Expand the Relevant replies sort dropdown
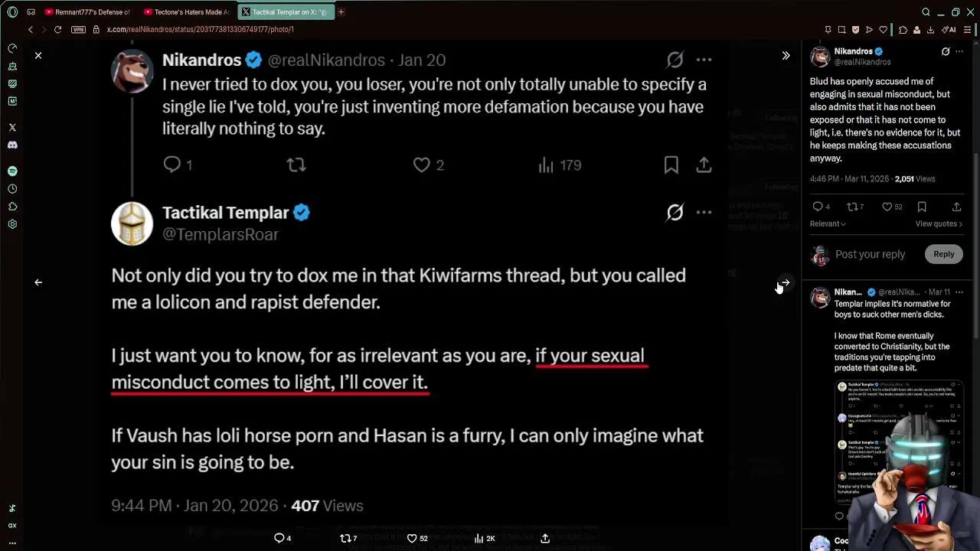 (x=828, y=223)
